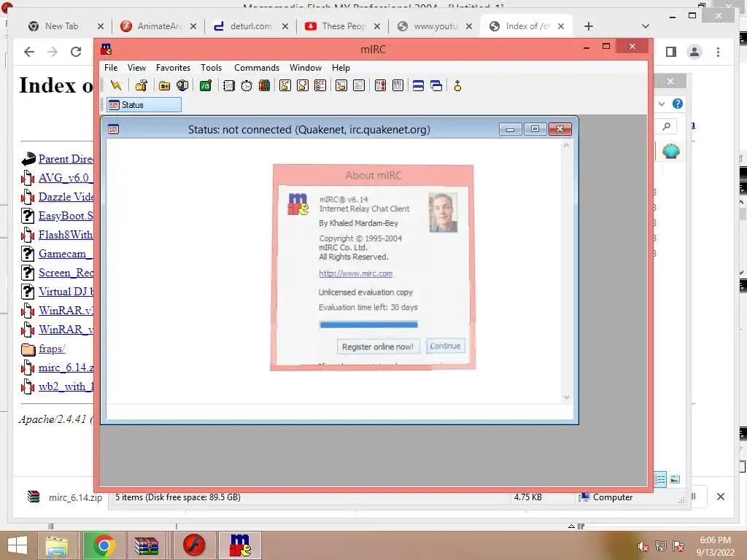Click the Status window scrollbar down arrow
Image resolution: width=747 pixels, height=560 pixels.
[566, 397]
